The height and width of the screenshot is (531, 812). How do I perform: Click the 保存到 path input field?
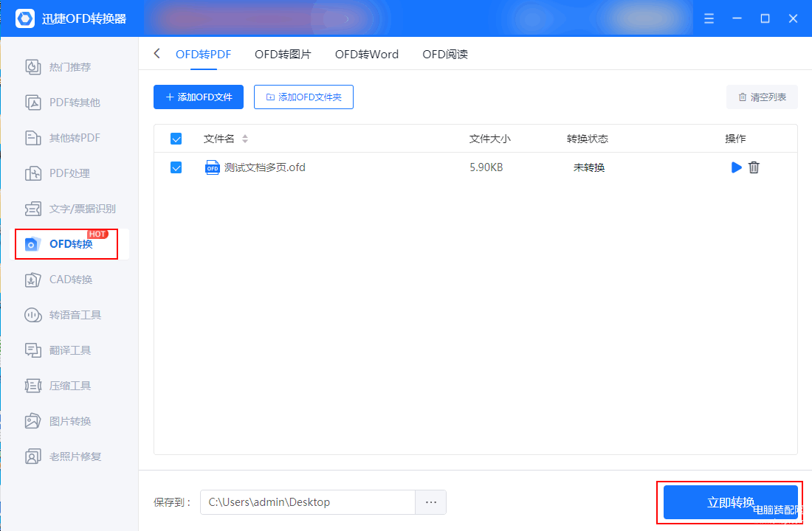(x=307, y=502)
